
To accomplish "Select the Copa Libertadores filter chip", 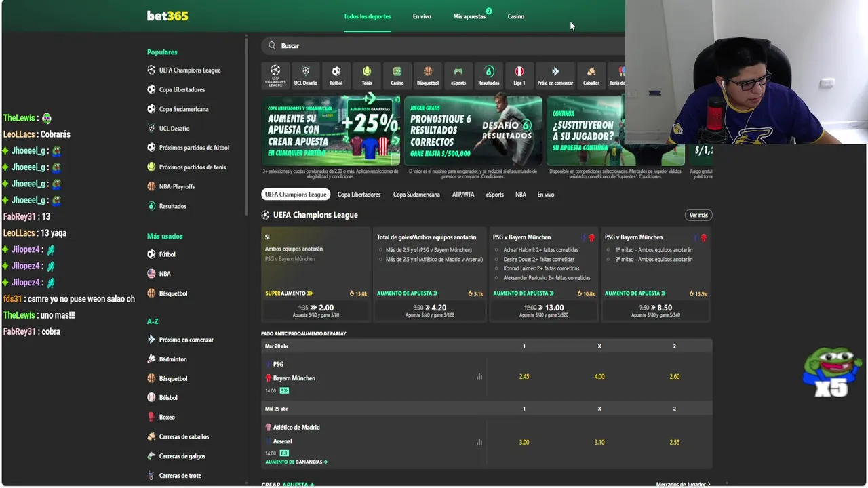I will 359,195.
